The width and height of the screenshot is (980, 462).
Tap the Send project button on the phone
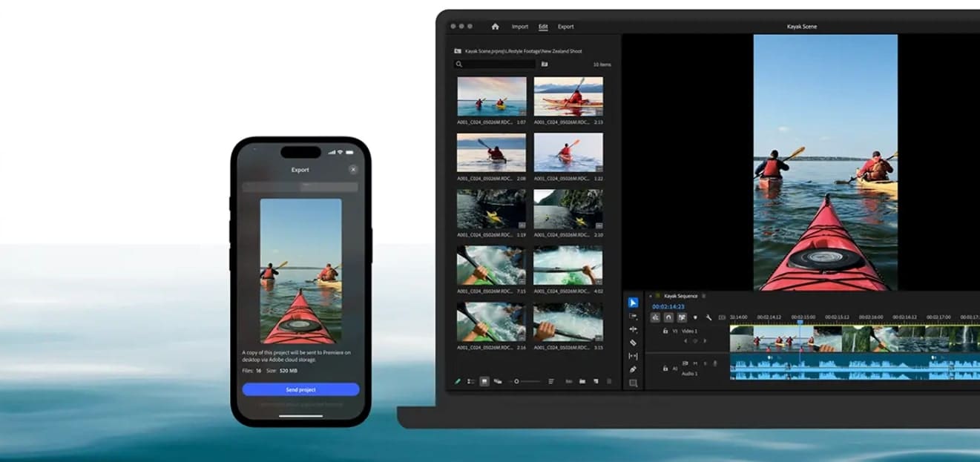[x=300, y=389]
